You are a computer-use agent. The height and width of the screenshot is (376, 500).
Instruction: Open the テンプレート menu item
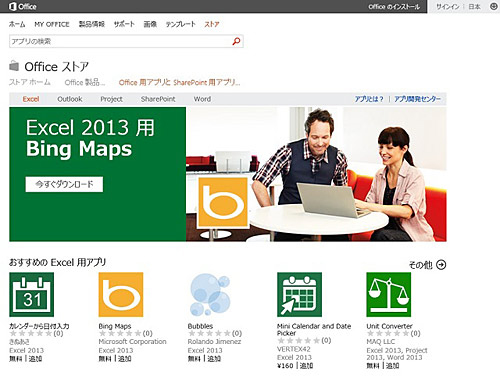pos(180,24)
